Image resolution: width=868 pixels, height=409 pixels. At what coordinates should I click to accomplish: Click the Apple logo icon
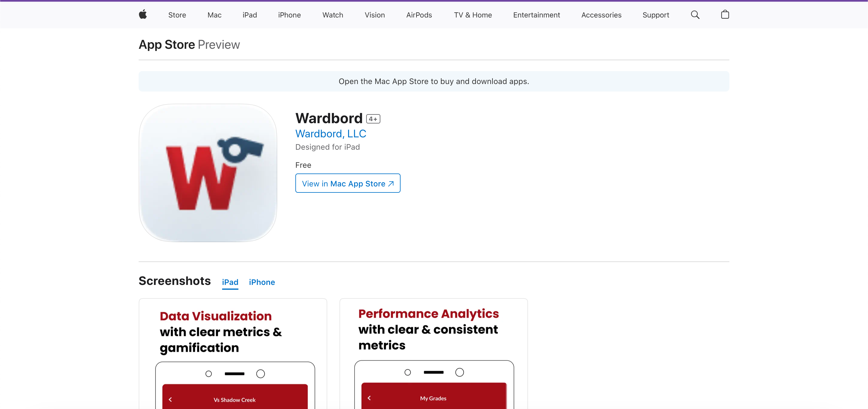(x=143, y=14)
